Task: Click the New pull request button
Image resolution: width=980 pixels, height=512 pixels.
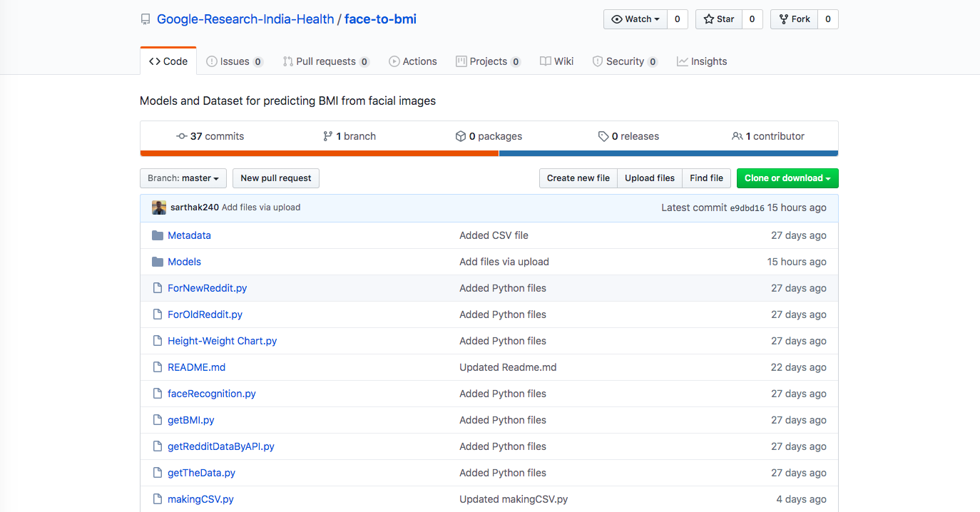Action: coord(276,178)
